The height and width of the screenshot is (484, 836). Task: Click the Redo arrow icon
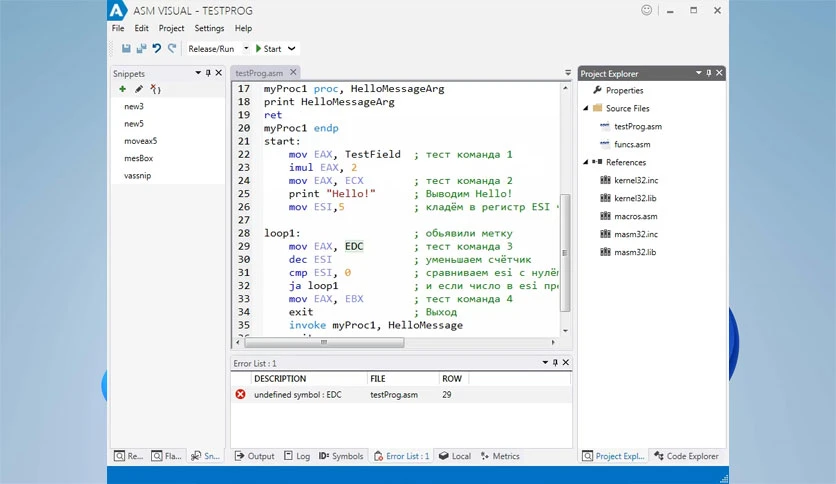[172, 49]
